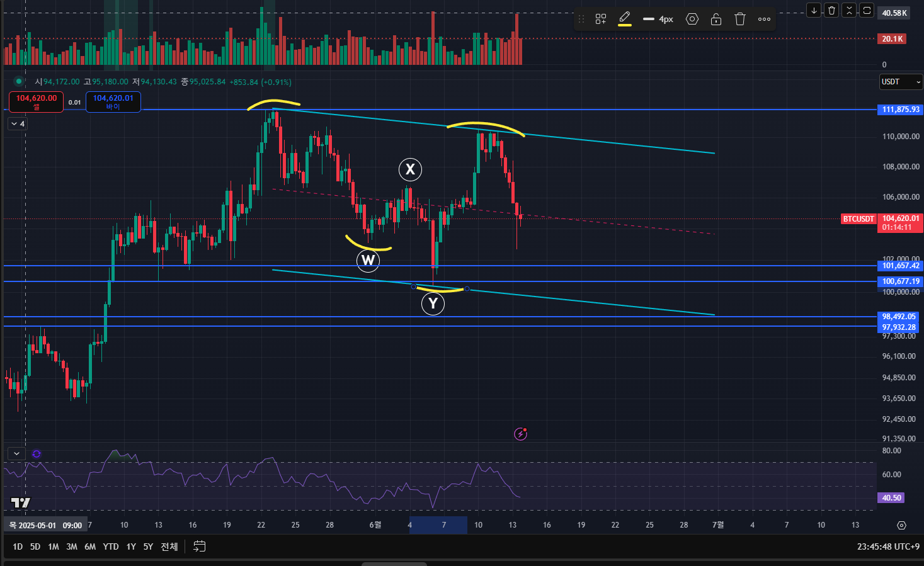Set the range to 1M
This screenshot has height=566, width=924.
[54, 546]
